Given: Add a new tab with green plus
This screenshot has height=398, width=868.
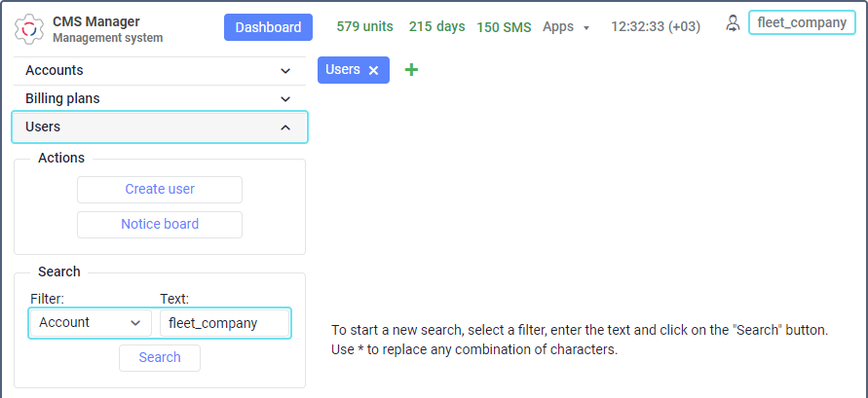Looking at the screenshot, I should (411, 70).
